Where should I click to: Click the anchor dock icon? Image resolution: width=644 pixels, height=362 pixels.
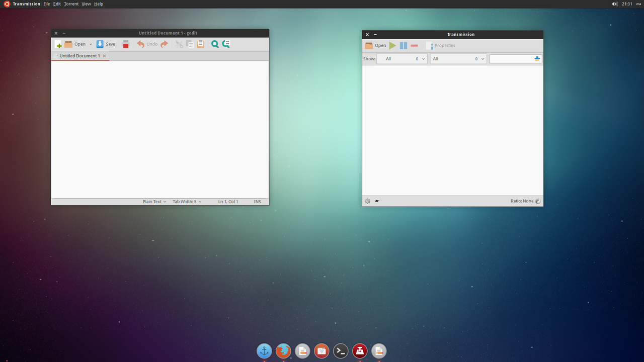(x=264, y=351)
